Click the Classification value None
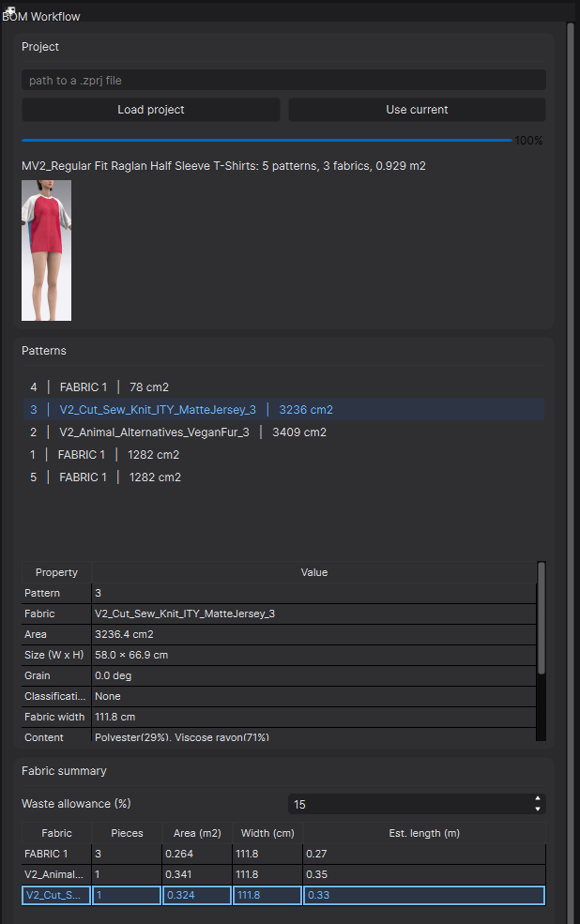Image resolution: width=580 pixels, height=924 pixels. (x=314, y=696)
